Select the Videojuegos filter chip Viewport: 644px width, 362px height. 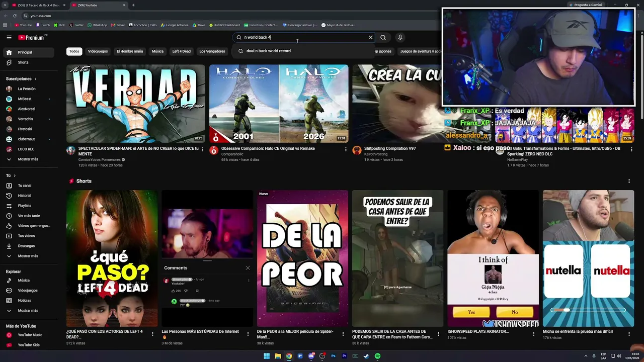(98, 51)
